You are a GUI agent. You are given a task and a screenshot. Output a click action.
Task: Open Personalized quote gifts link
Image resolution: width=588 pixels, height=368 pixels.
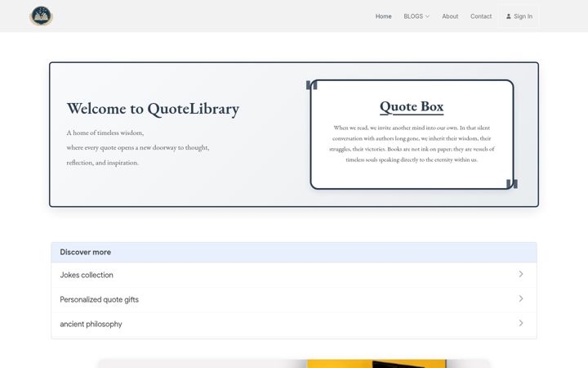[x=294, y=299]
